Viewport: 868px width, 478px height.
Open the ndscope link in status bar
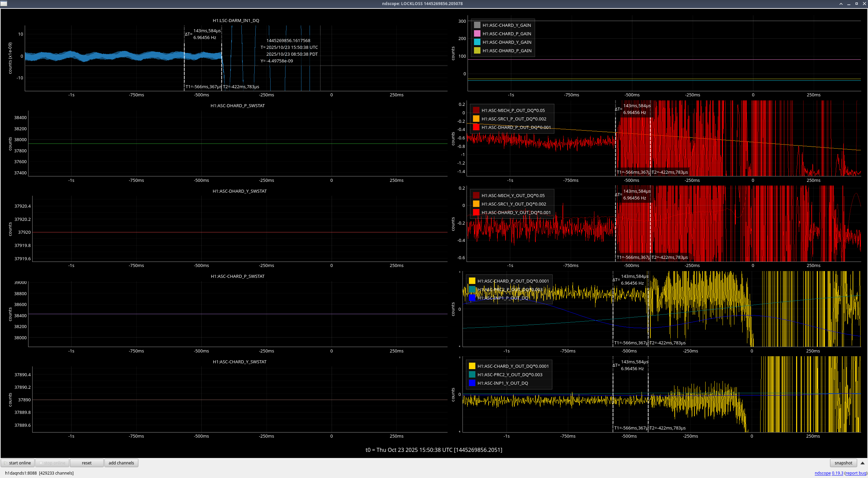tap(823, 473)
